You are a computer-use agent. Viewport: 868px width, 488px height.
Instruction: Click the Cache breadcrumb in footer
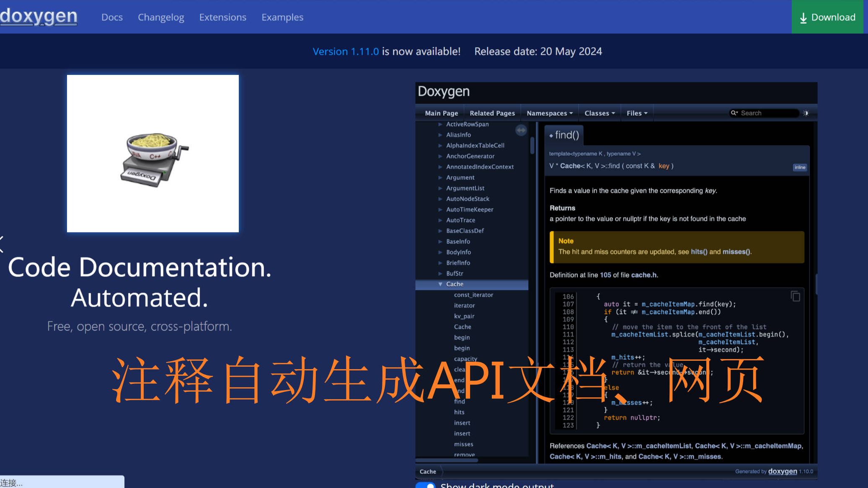click(428, 472)
